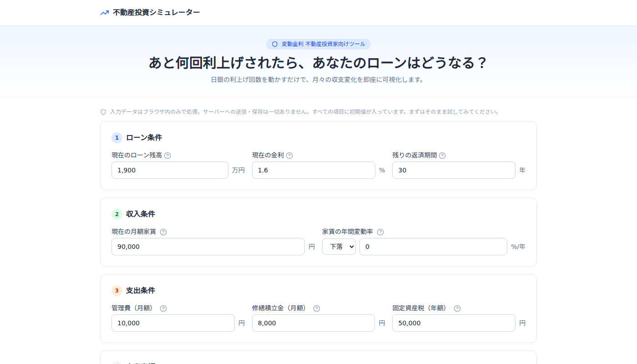Click the 支出条件 section heading
Screen dimensions: 637x364
pyautogui.click(x=141, y=290)
